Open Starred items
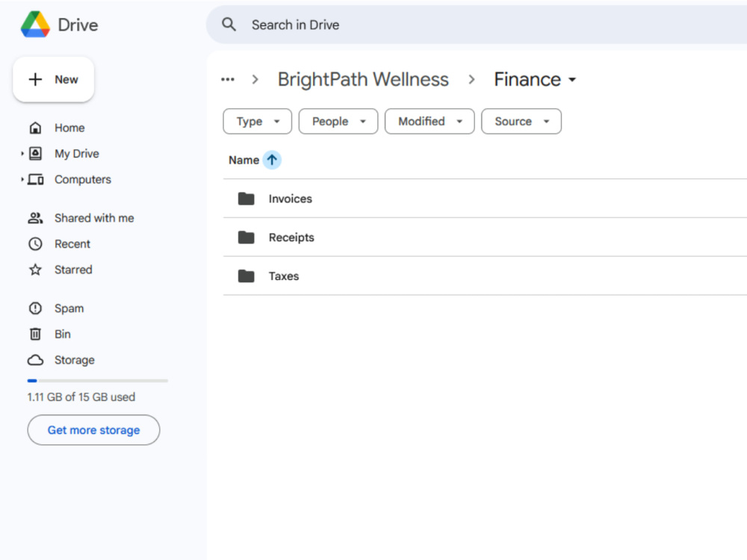The height and width of the screenshot is (560, 747). coord(73,270)
